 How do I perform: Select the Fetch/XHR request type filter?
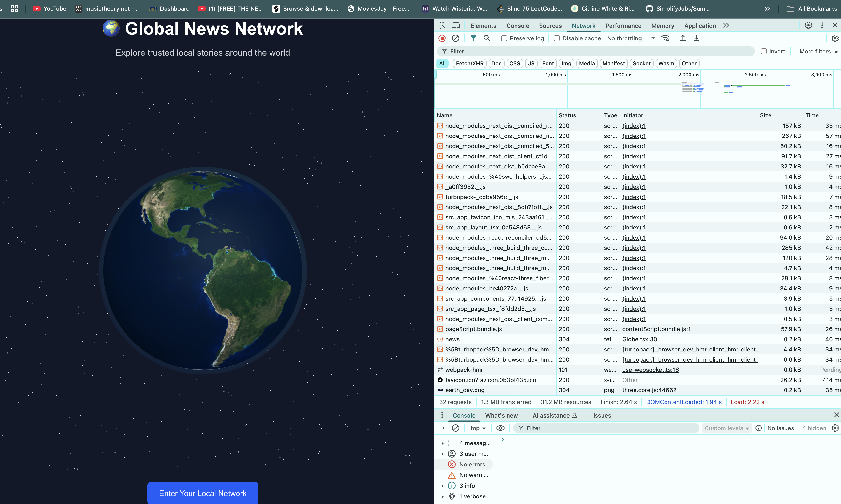(469, 63)
